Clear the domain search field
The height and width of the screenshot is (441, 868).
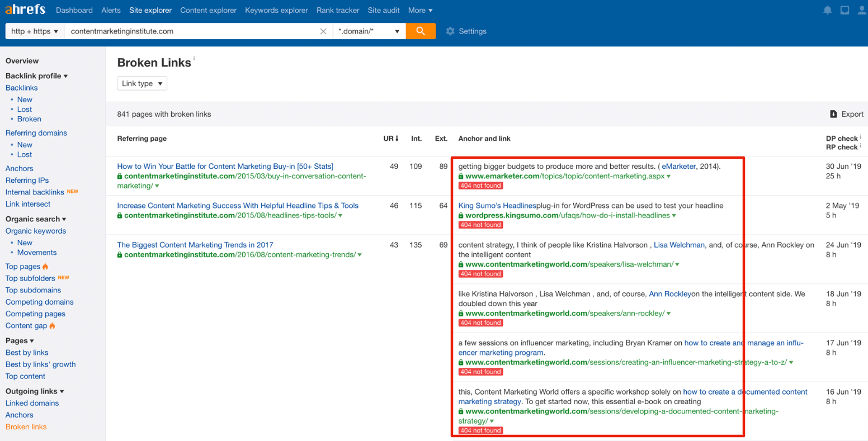pyautogui.click(x=323, y=31)
